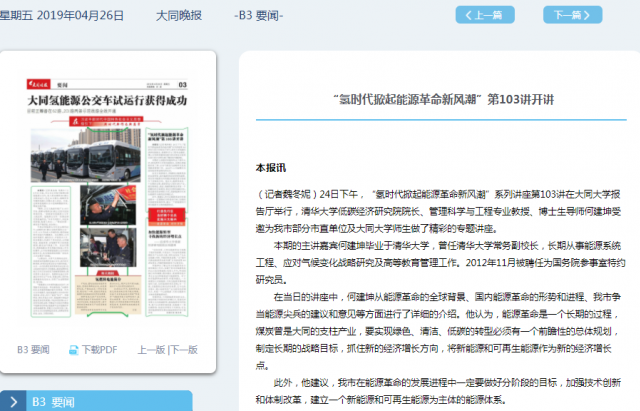This screenshot has width=640, height=411.
Task: Click the paragraph starting 此外，他建议
Action: click(438, 391)
